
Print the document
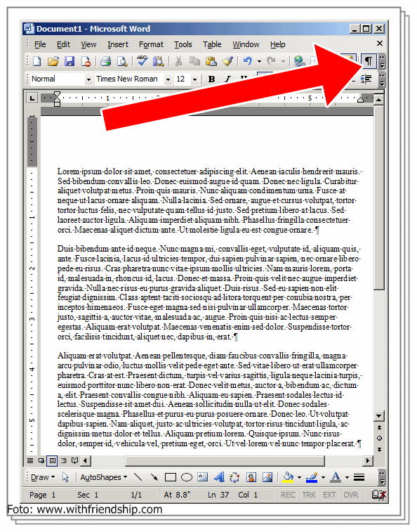(x=106, y=61)
